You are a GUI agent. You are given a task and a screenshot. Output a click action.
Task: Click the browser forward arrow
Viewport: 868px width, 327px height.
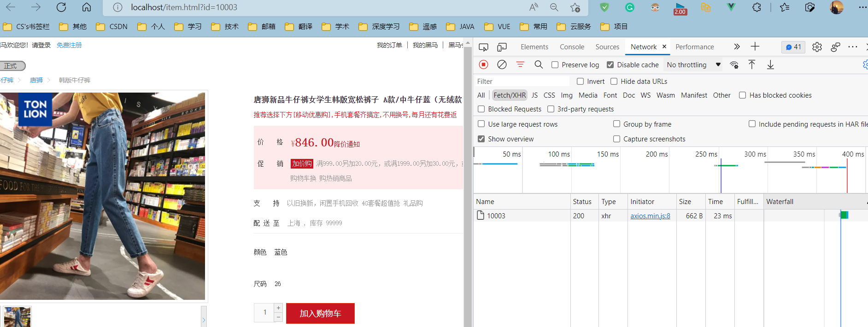(x=36, y=7)
